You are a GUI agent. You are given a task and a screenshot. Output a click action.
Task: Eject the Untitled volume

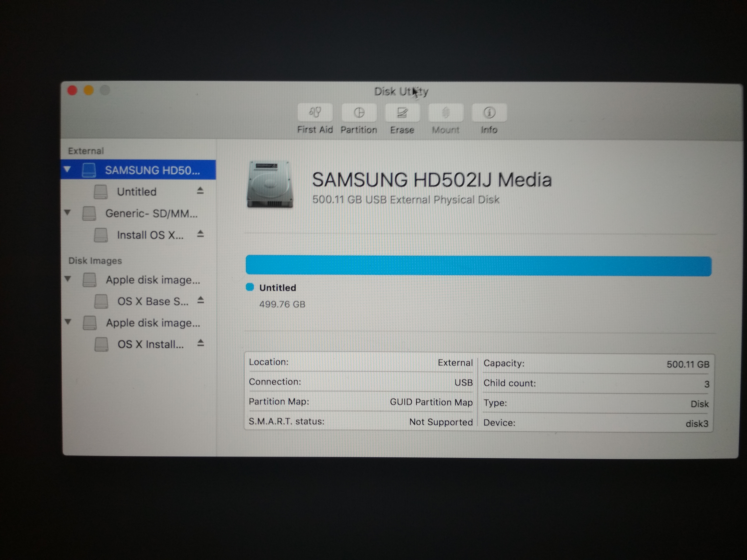click(x=200, y=191)
